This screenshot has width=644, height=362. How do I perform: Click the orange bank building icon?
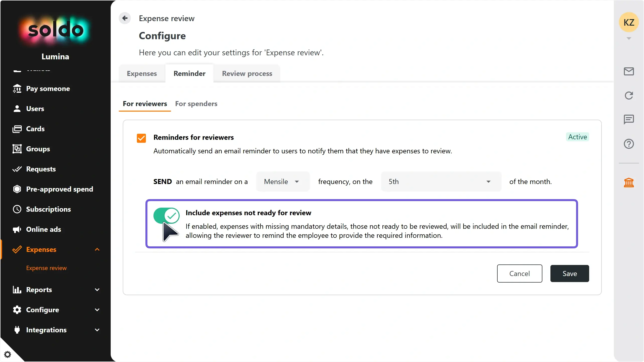[629, 183]
